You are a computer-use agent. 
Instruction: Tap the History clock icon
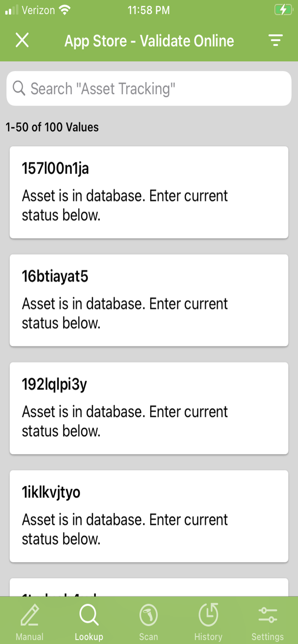tap(208, 615)
